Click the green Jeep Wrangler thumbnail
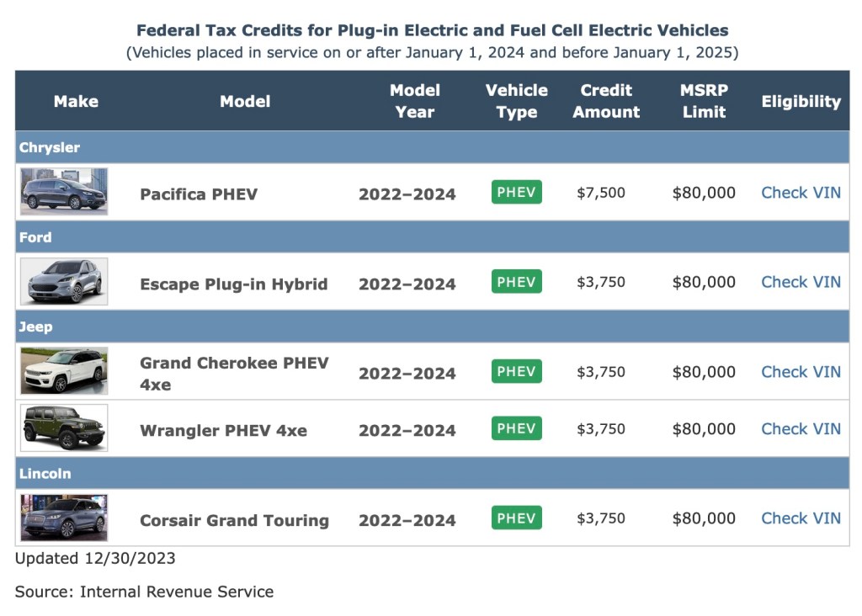Screen dimensions: 862x616 click(64, 428)
